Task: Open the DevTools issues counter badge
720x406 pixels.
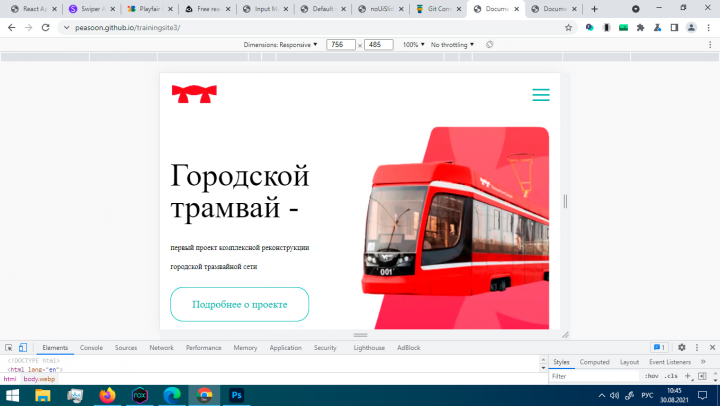Action: tap(659, 348)
